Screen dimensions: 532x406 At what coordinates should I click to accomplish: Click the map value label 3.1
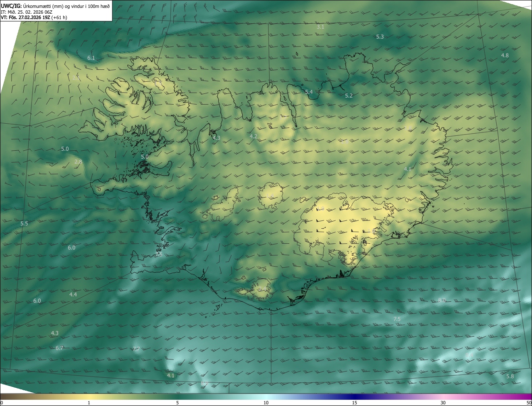click(320, 27)
